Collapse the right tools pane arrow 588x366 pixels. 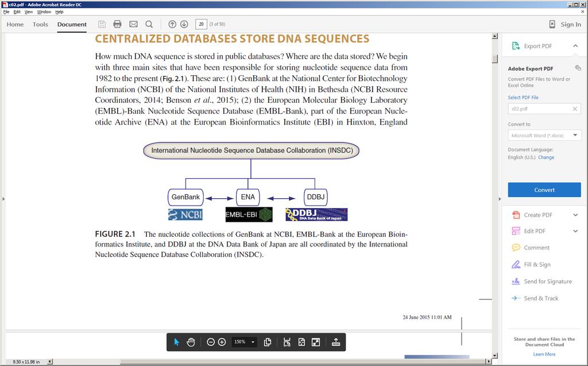point(500,199)
